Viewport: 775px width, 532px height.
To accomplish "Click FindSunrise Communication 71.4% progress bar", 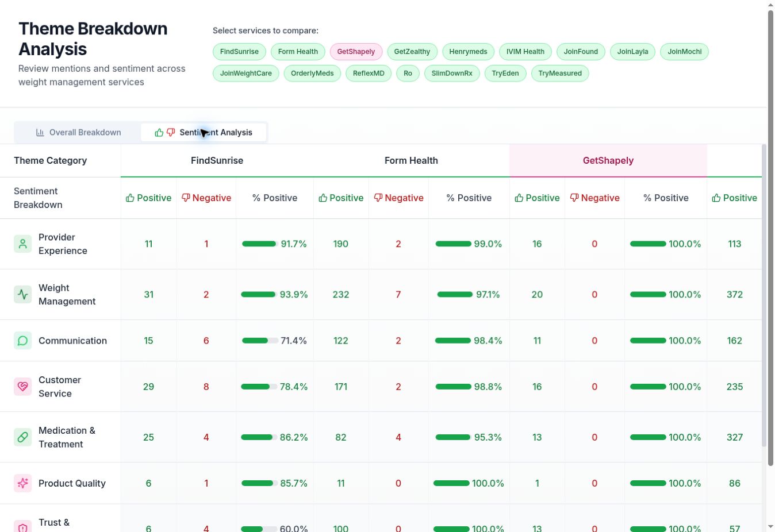I will tap(260, 341).
